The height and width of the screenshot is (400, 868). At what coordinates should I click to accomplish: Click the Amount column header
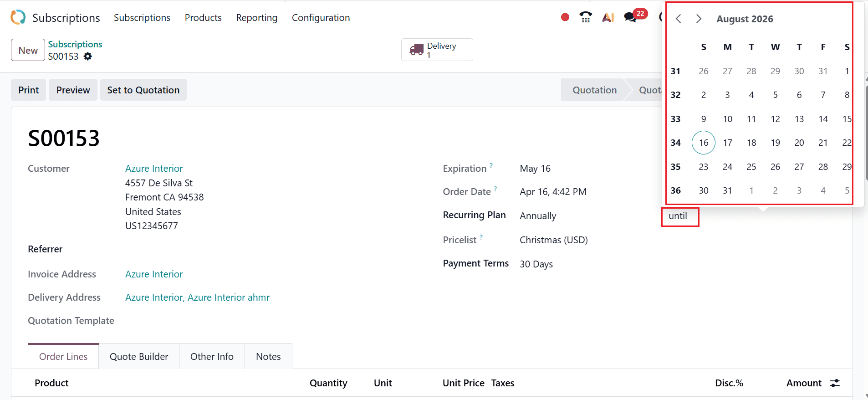[804, 383]
